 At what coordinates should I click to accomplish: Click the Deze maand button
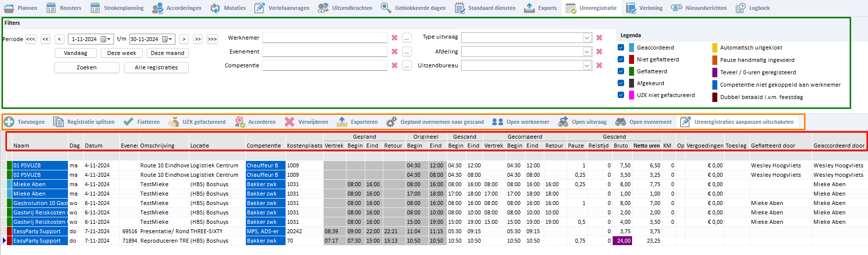[x=168, y=53]
